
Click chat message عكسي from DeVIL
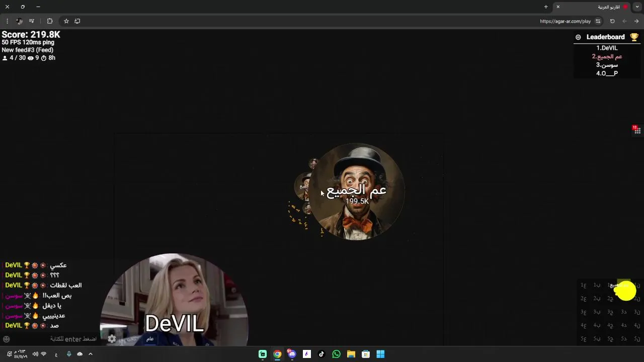(58, 265)
